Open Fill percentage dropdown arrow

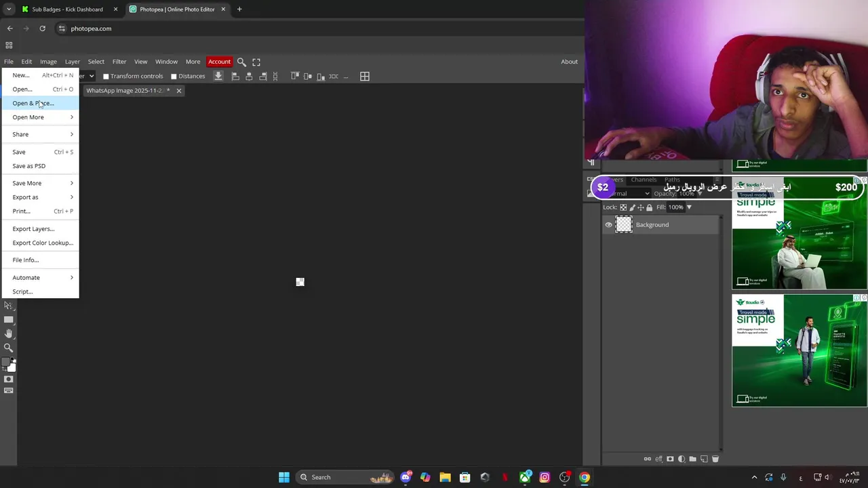tap(689, 207)
